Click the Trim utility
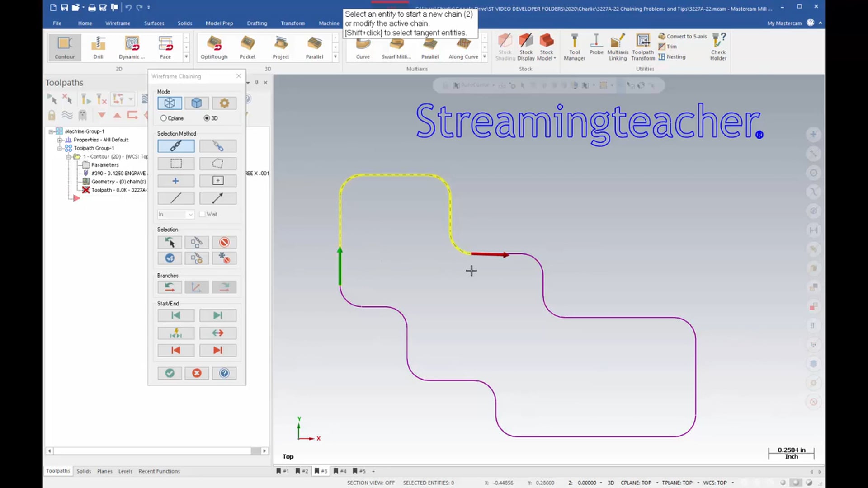Screen dimensions: 868x488 click(x=668, y=47)
